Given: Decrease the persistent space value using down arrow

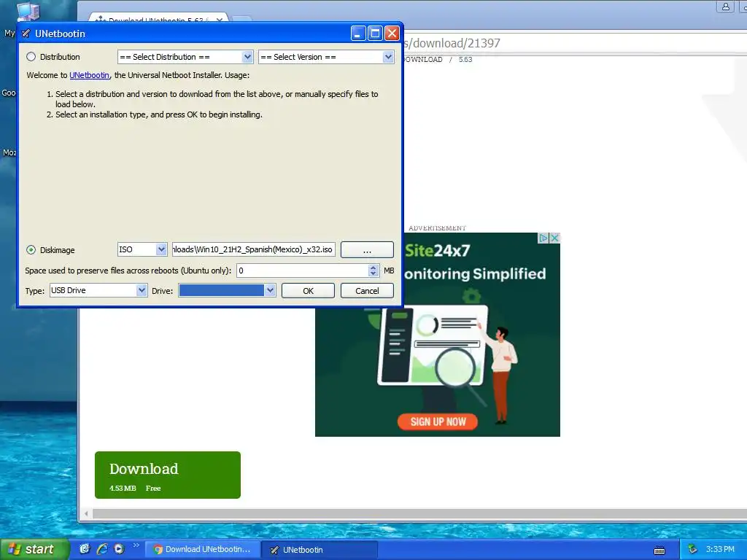Looking at the screenshot, I should pos(373,274).
